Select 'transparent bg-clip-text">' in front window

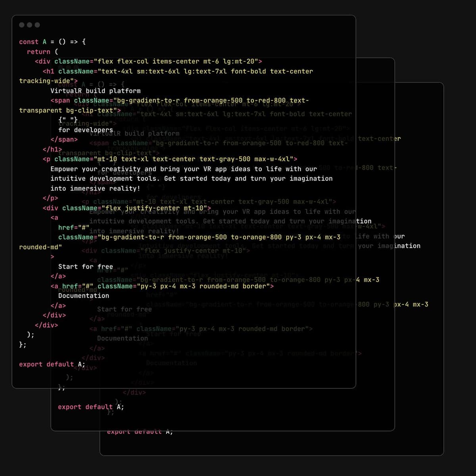click(70, 110)
